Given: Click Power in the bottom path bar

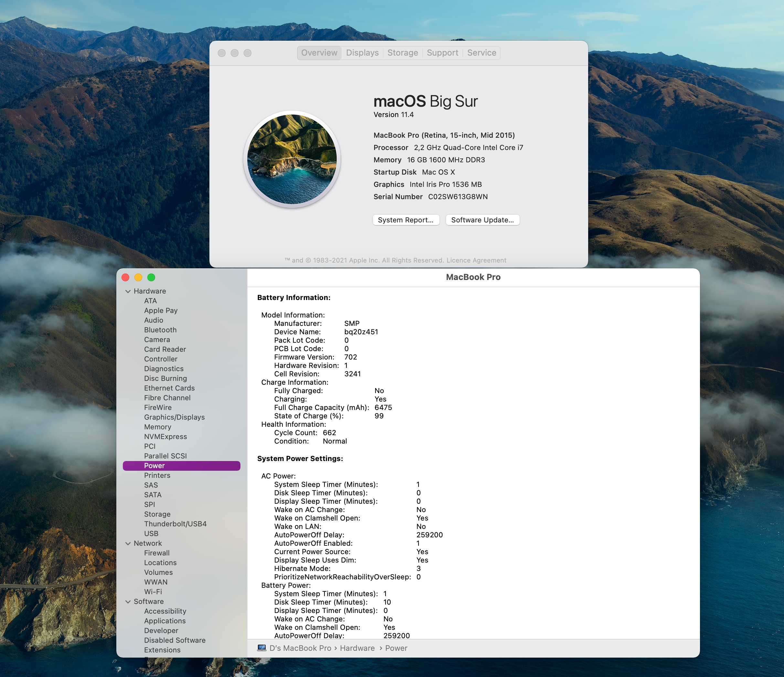Looking at the screenshot, I should [x=396, y=648].
